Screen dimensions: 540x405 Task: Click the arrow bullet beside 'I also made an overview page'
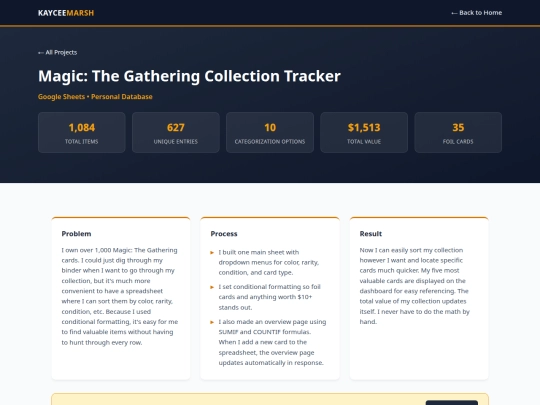[212, 322]
